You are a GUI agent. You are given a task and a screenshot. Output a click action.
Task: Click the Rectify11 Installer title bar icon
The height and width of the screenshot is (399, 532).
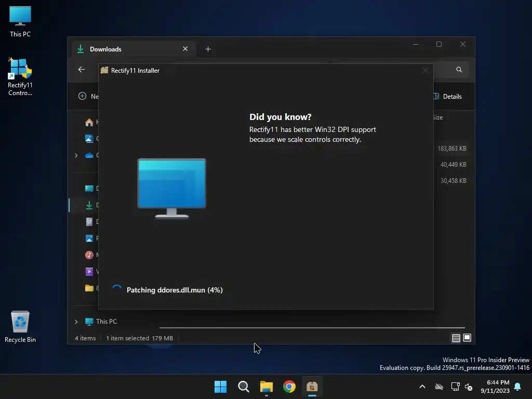click(x=104, y=70)
